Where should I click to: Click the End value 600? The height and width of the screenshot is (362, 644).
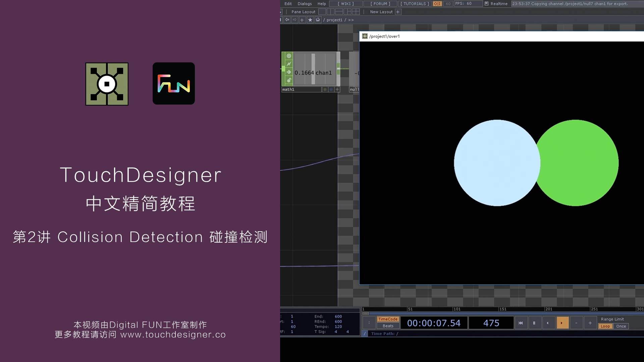[338, 316]
